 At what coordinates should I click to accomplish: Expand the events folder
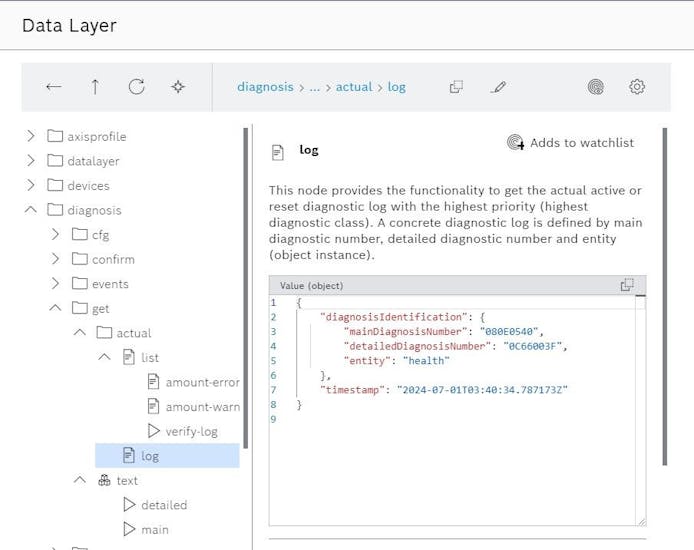click(x=56, y=284)
